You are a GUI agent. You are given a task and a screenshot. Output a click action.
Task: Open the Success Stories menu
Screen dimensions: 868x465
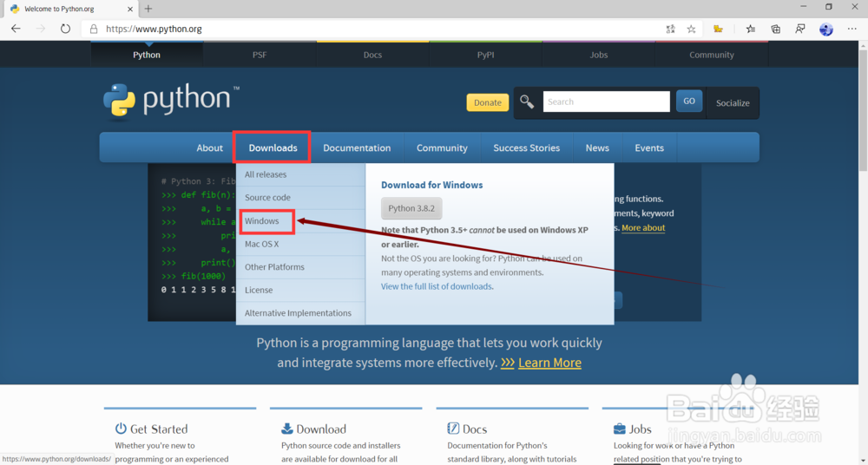click(527, 147)
